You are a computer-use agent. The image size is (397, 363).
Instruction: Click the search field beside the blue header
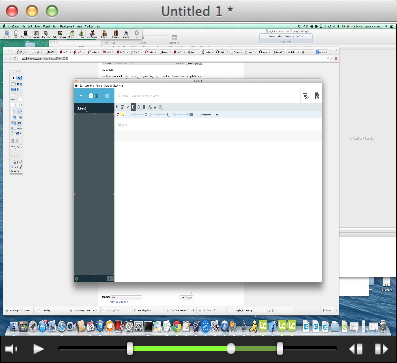point(207,96)
